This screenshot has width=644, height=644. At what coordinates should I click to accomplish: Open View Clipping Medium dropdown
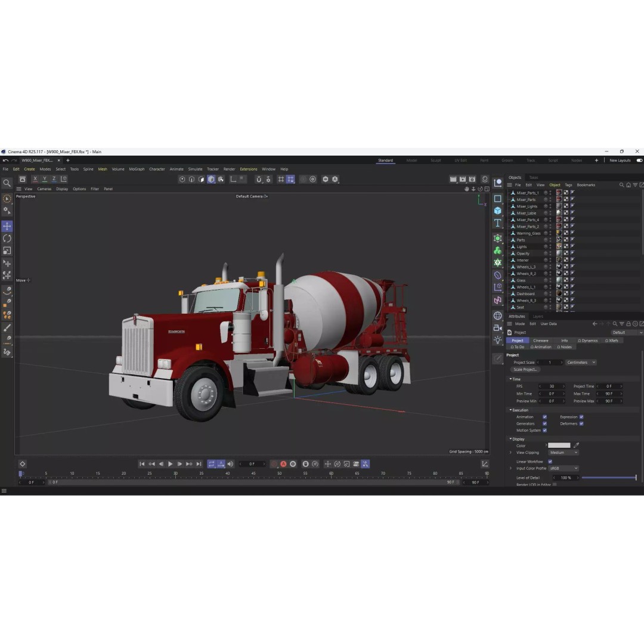[563, 452]
